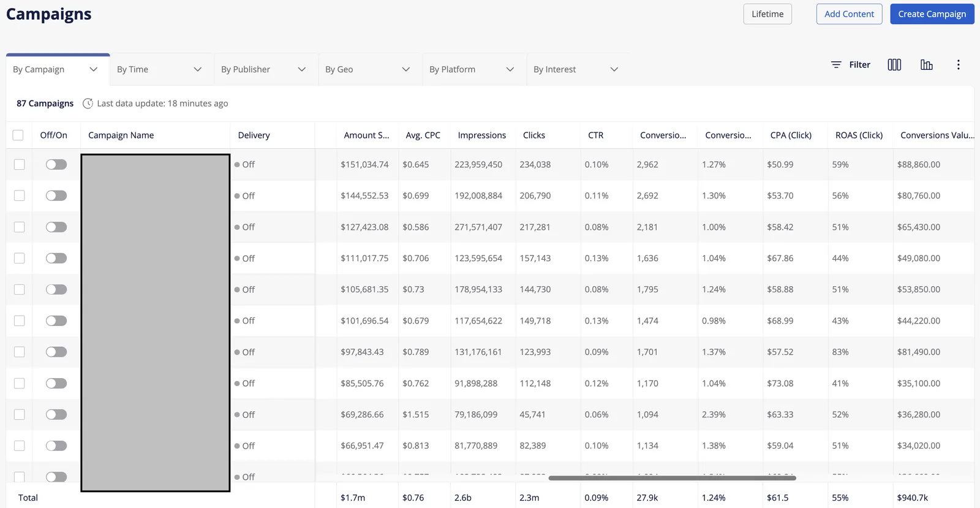
Task: Toggle on the campaign with $111,017.75 spent
Action: [x=56, y=258]
